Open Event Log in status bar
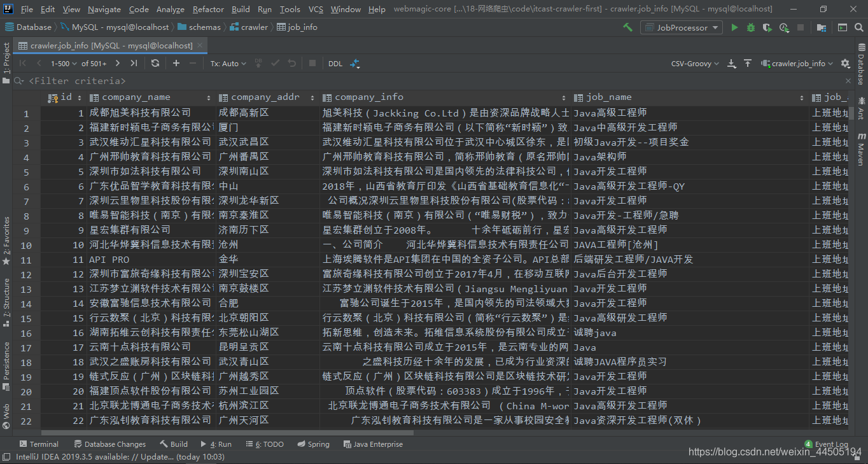Screen dimensions: 868x464 [826, 444]
